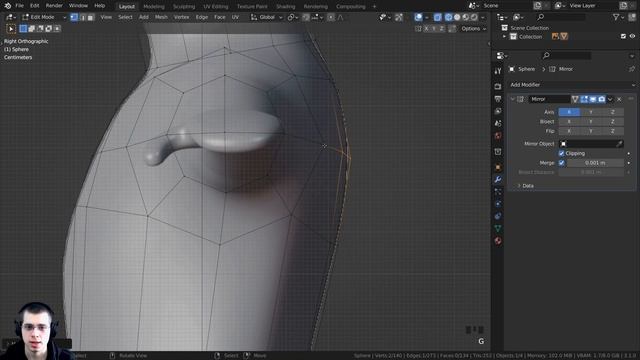Image resolution: width=640 pixels, height=360 pixels.
Task: Open the Physics properties tab
Action: point(498,204)
